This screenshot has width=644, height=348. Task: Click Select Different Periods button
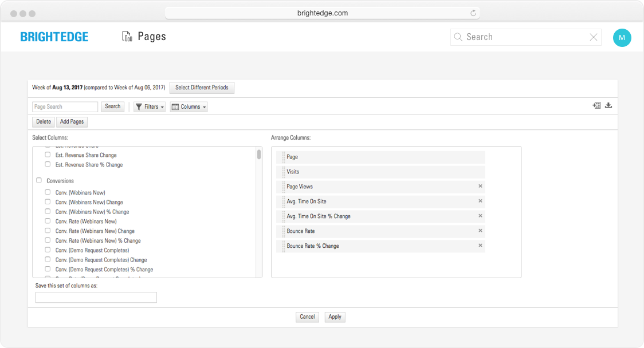202,88
